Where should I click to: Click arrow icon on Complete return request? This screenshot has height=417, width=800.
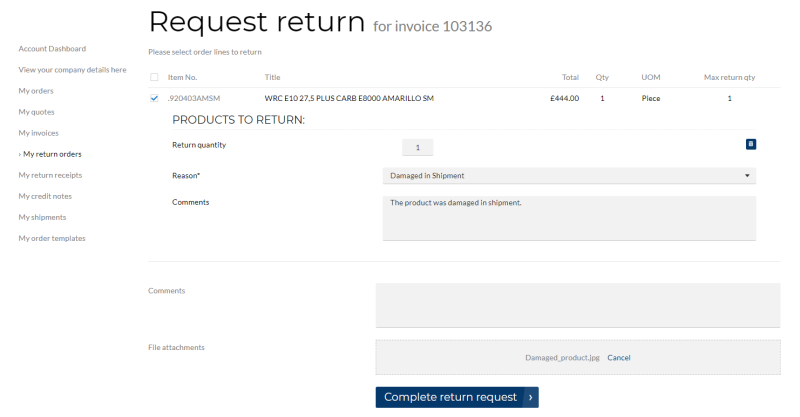click(531, 397)
